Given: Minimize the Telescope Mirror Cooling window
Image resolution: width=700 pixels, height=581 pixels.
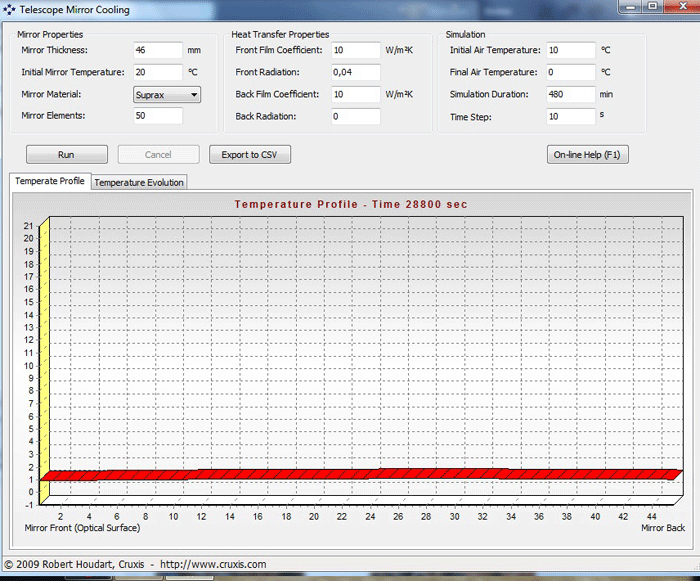Looking at the screenshot, I should tap(630, 6).
